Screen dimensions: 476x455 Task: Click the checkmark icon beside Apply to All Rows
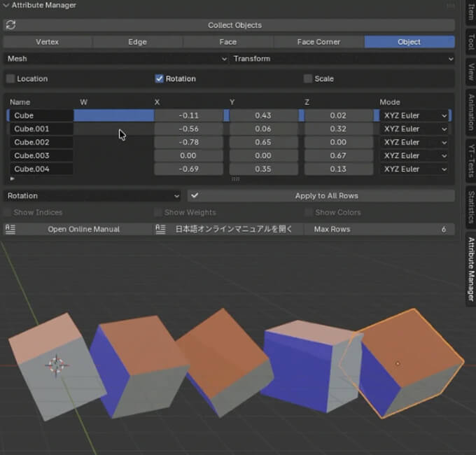(x=195, y=196)
